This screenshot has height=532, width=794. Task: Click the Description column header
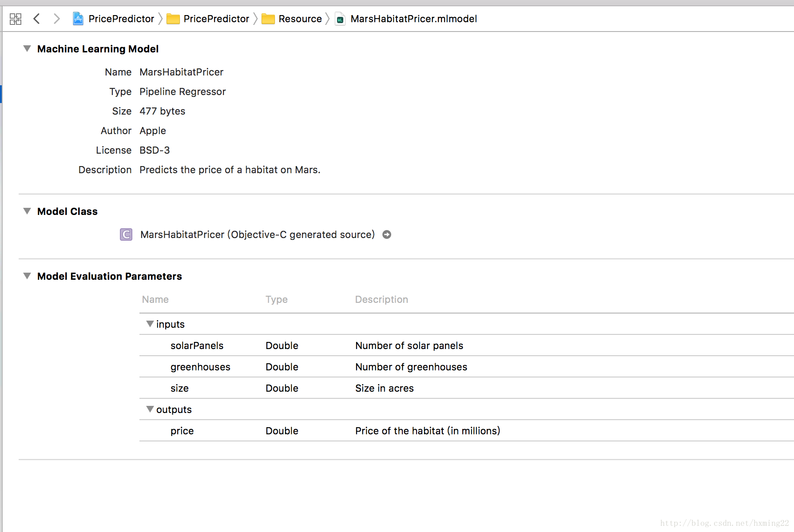(x=381, y=299)
